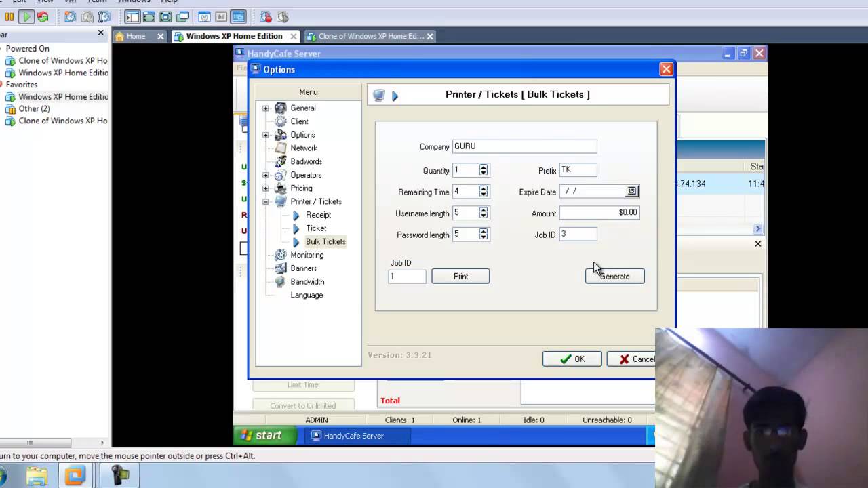This screenshot has height=488, width=868.
Task: Click the Network notepad icon in tree
Action: pyautogui.click(x=280, y=148)
